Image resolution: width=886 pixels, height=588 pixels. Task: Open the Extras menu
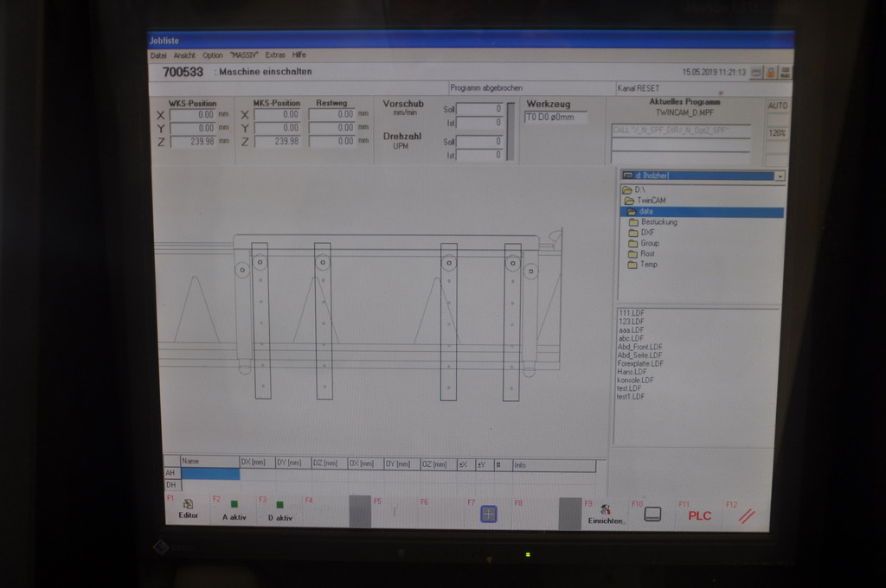click(x=275, y=55)
